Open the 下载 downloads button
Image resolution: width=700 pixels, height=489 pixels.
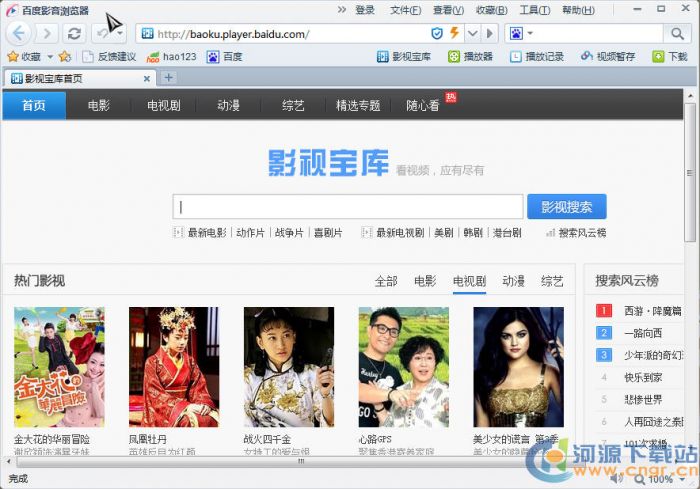670,57
